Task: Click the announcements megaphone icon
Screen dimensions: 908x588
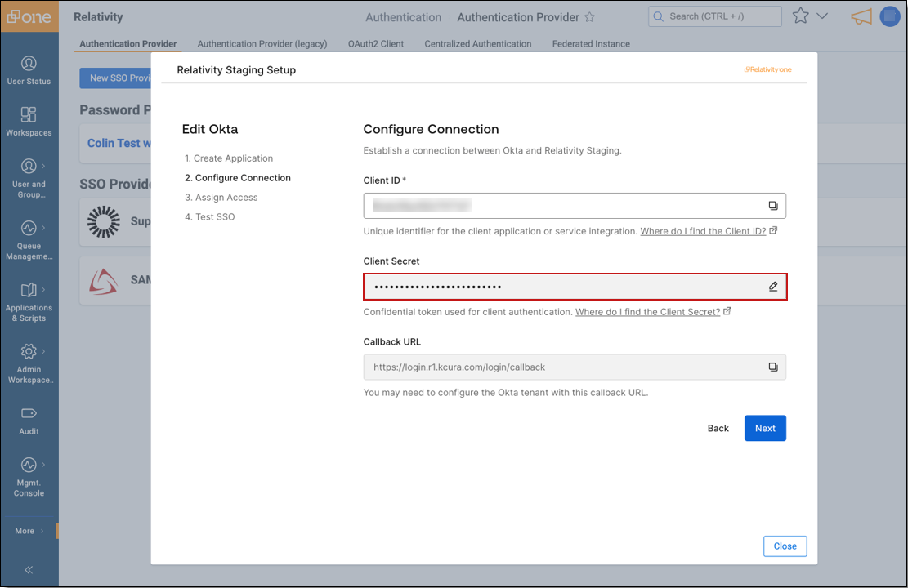Action: click(861, 16)
